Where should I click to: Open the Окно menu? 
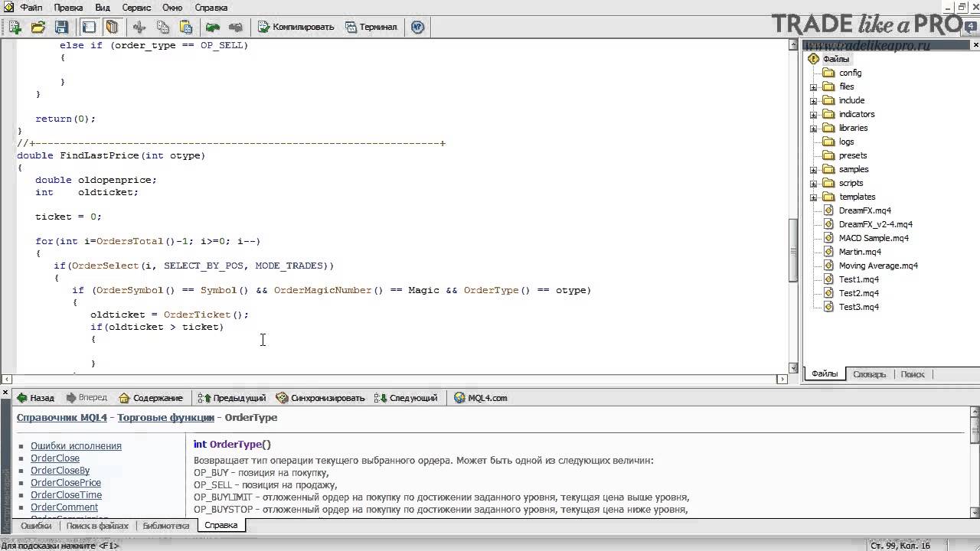pos(172,7)
